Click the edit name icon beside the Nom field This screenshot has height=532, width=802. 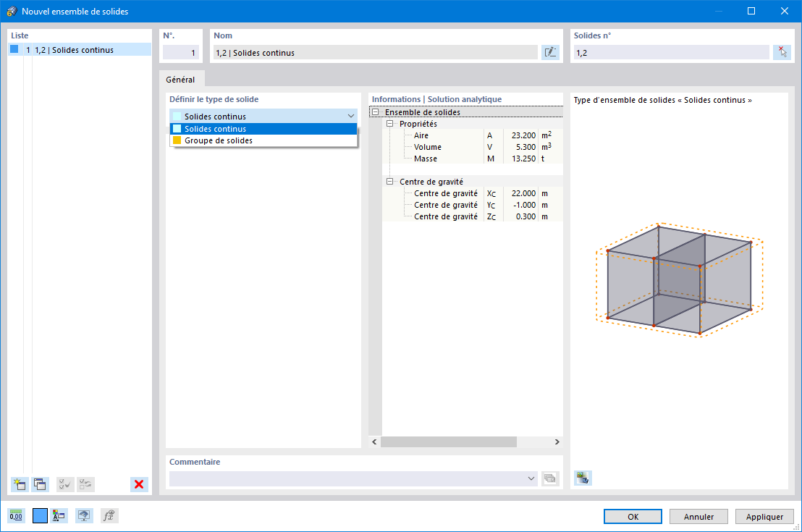[x=550, y=52]
